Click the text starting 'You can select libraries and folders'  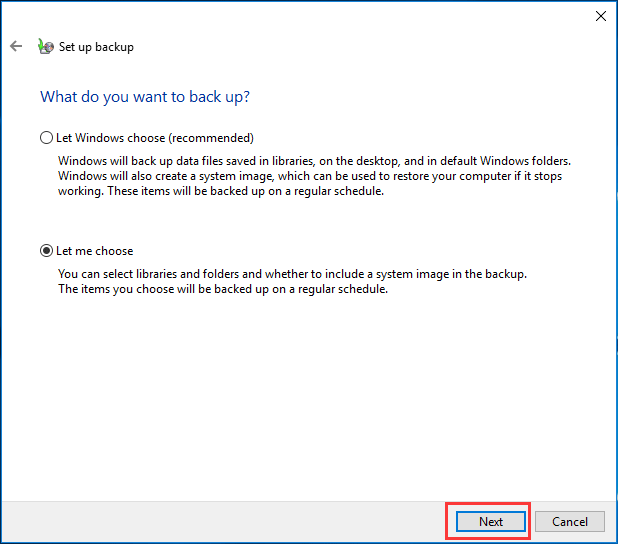[292, 281]
